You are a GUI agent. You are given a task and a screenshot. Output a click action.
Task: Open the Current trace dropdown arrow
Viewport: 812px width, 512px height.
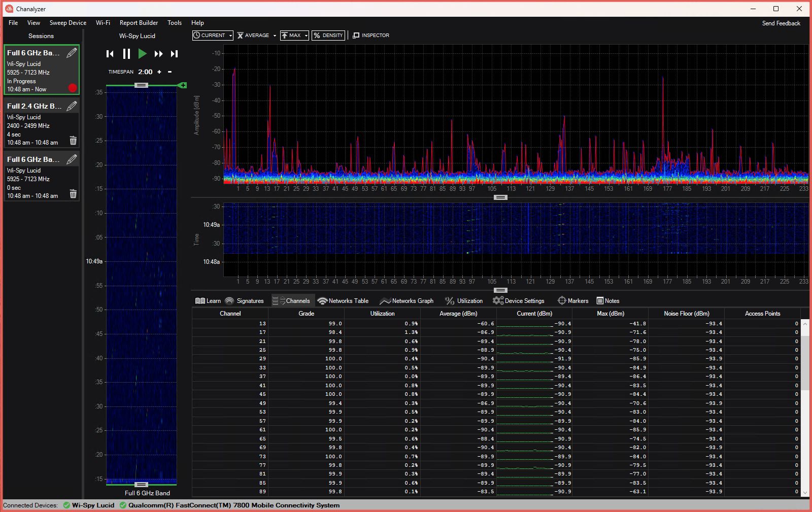tap(230, 36)
